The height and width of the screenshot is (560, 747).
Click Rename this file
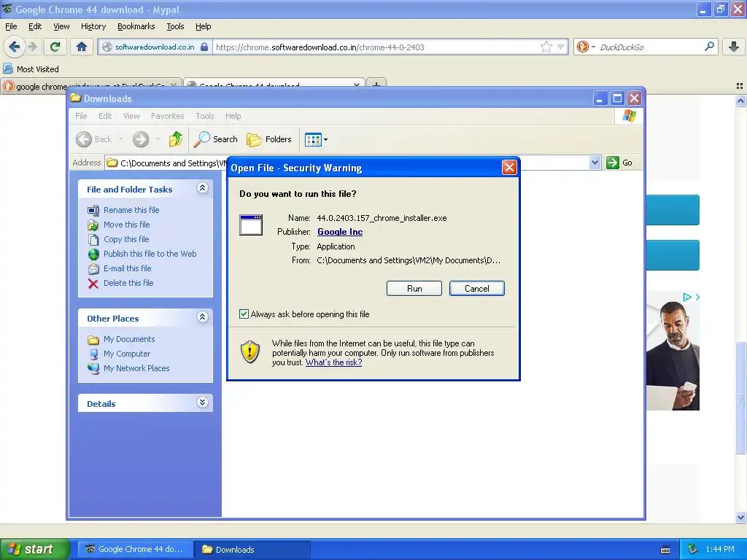click(131, 210)
